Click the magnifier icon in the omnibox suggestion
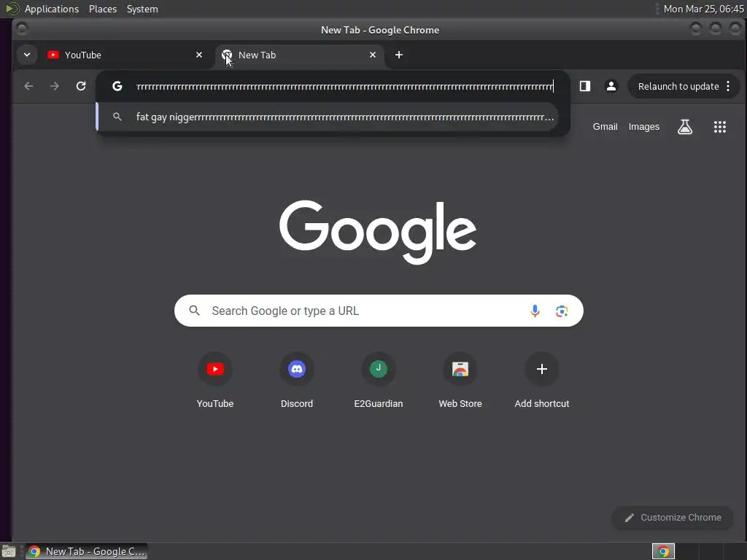 click(117, 117)
